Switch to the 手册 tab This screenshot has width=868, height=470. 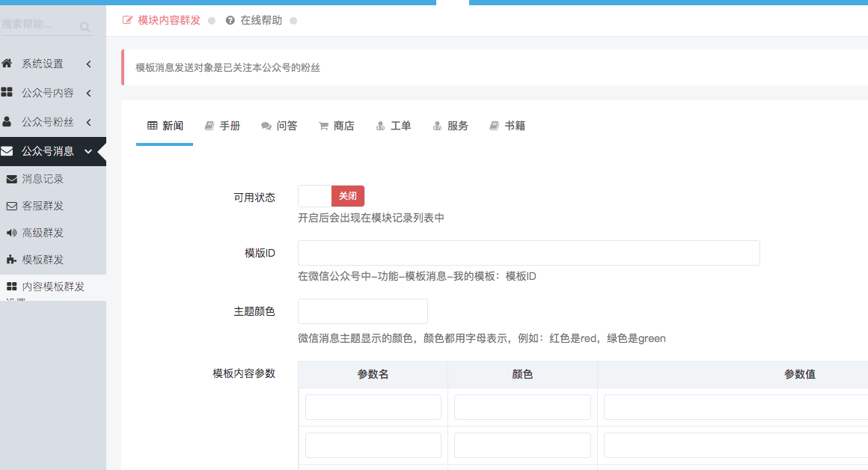pyautogui.click(x=222, y=126)
